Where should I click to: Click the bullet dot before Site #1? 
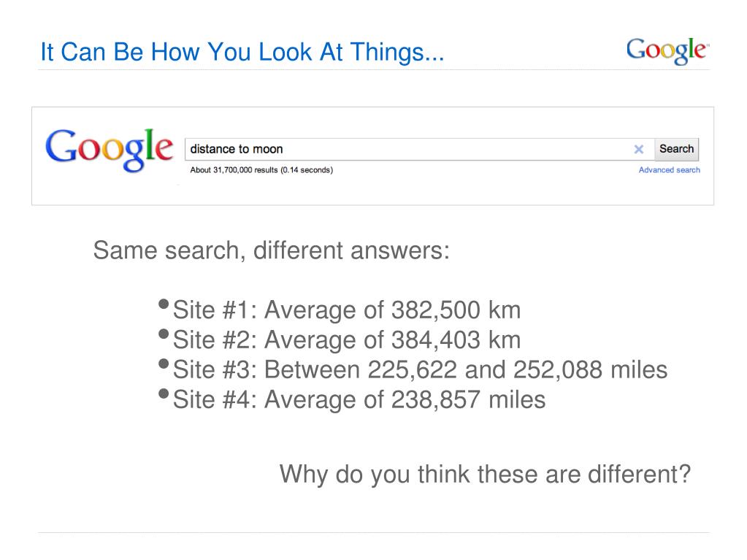(x=164, y=304)
